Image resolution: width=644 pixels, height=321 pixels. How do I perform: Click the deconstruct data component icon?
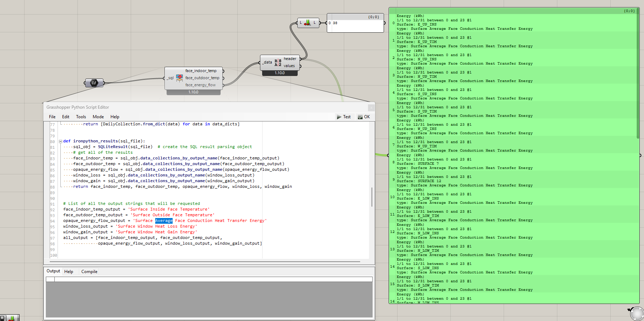click(x=278, y=62)
